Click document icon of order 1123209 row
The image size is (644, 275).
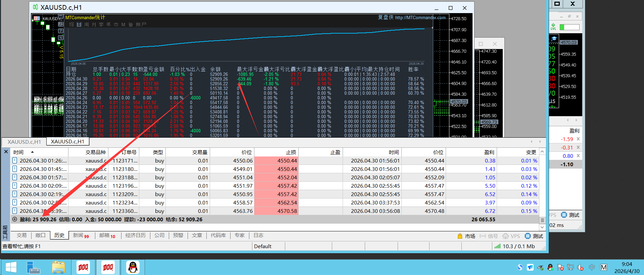point(15,194)
